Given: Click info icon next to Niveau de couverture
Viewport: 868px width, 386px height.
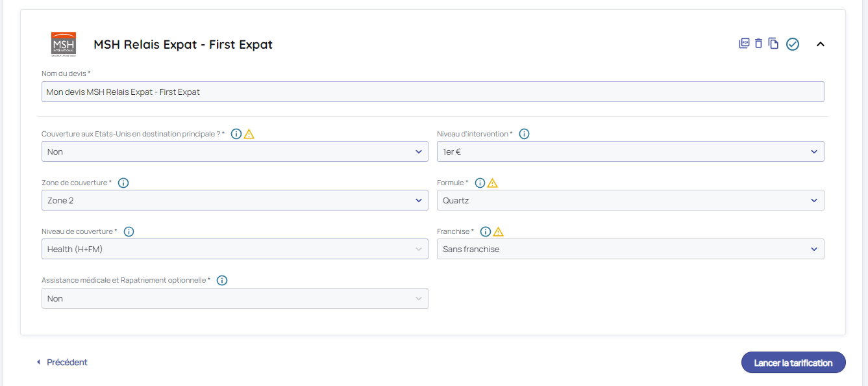Looking at the screenshot, I should coord(129,231).
